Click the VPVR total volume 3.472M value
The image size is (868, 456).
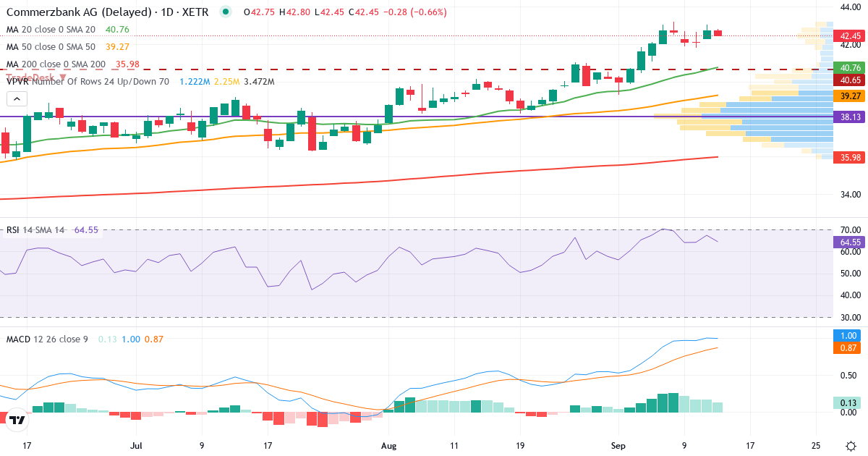259,82
